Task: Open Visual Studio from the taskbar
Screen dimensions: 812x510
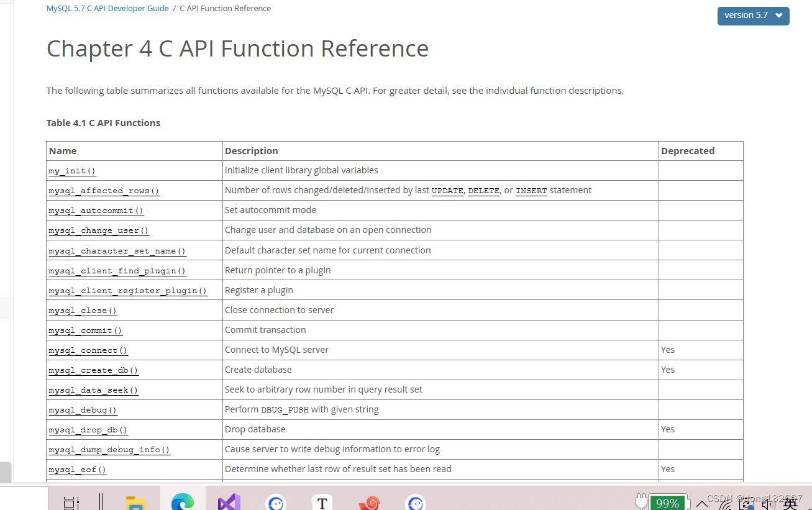Action: coord(229,502)
